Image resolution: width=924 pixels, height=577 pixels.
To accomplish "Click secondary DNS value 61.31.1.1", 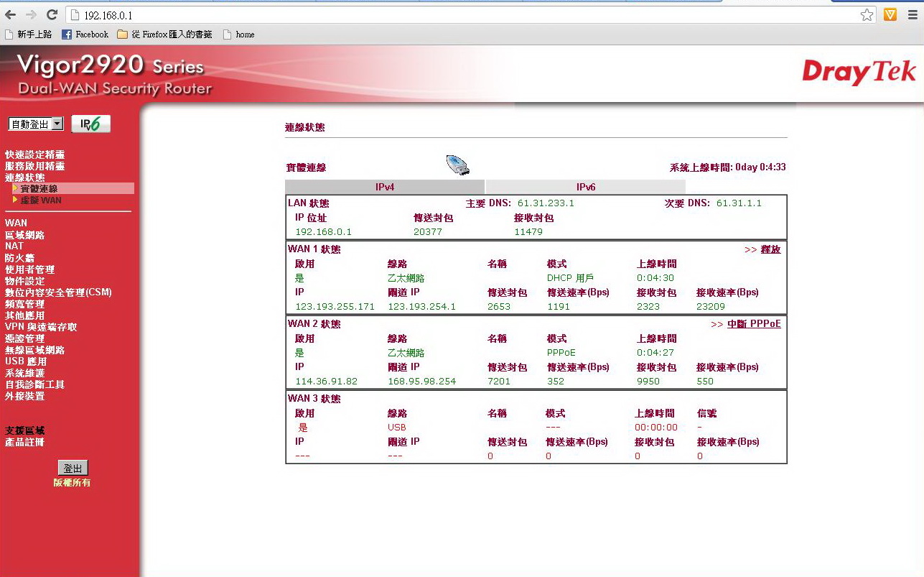I will (x=739, y=203).
